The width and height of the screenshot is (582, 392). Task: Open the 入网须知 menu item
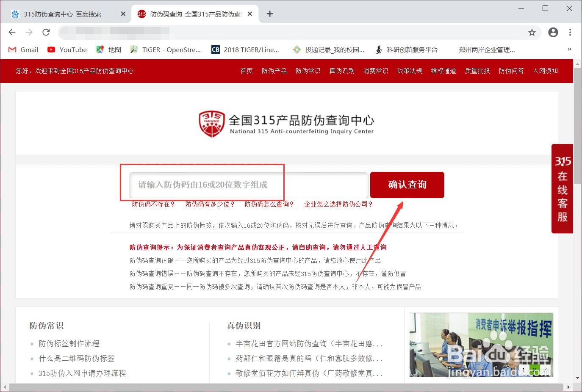545,71
